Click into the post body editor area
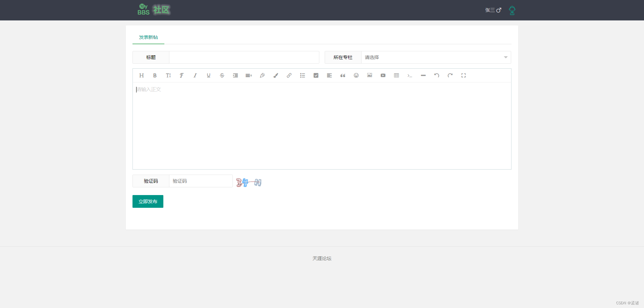This screenshot has height=308, width=644. (322, 126)
